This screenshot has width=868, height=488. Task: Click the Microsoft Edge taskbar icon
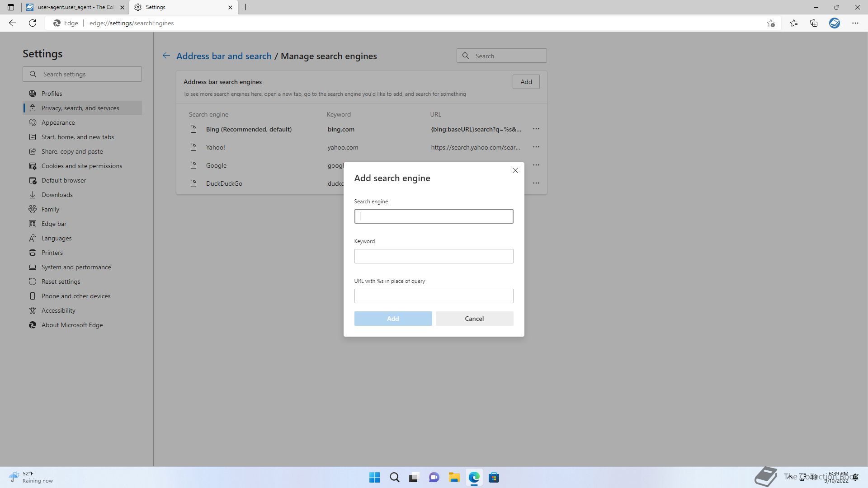click(474, 478)
